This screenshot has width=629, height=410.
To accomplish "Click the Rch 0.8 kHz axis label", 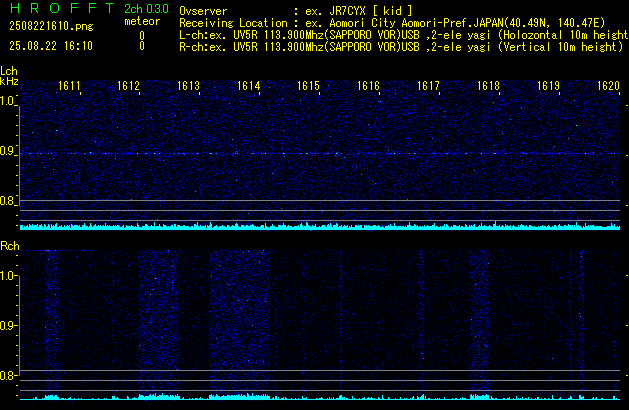I will point(7,376).
